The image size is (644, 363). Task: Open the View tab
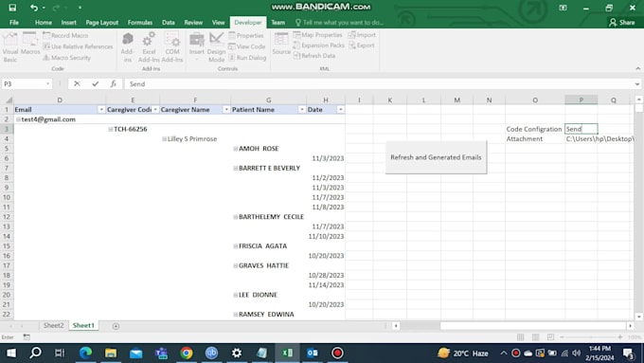pyautogui.click(x=218, y=22)
